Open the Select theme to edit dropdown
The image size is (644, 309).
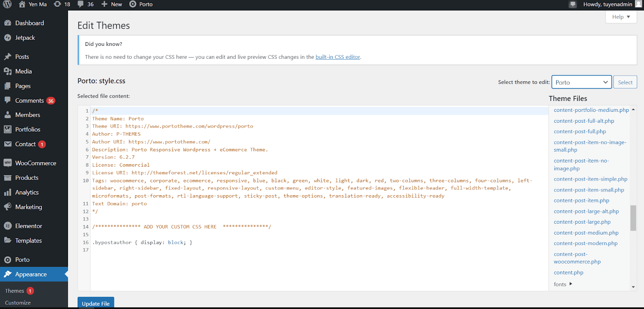pos(582,82)
